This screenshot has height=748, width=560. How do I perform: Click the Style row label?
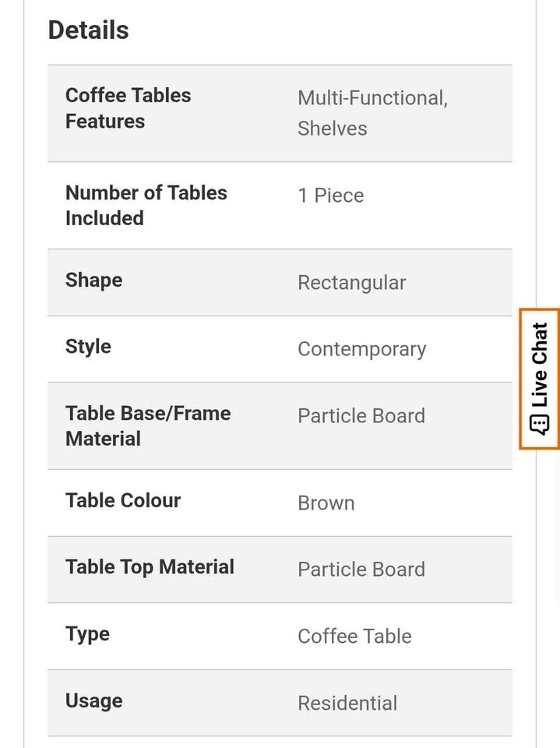click(88, 347)
